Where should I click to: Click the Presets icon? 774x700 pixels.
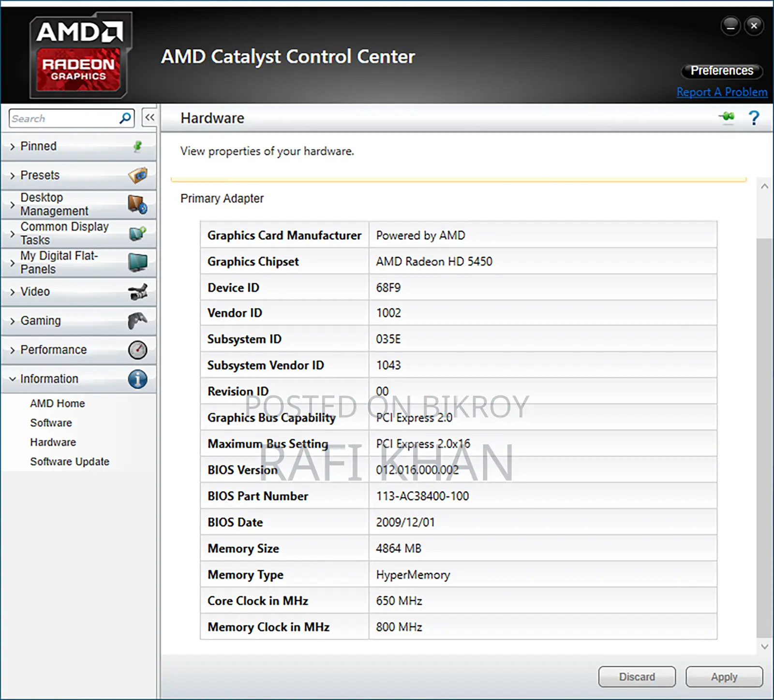tap(138, 175)
